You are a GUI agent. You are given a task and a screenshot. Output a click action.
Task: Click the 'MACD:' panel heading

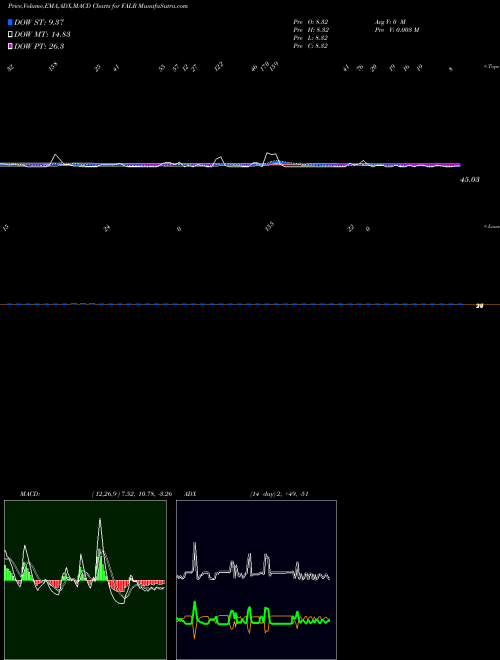30,494
